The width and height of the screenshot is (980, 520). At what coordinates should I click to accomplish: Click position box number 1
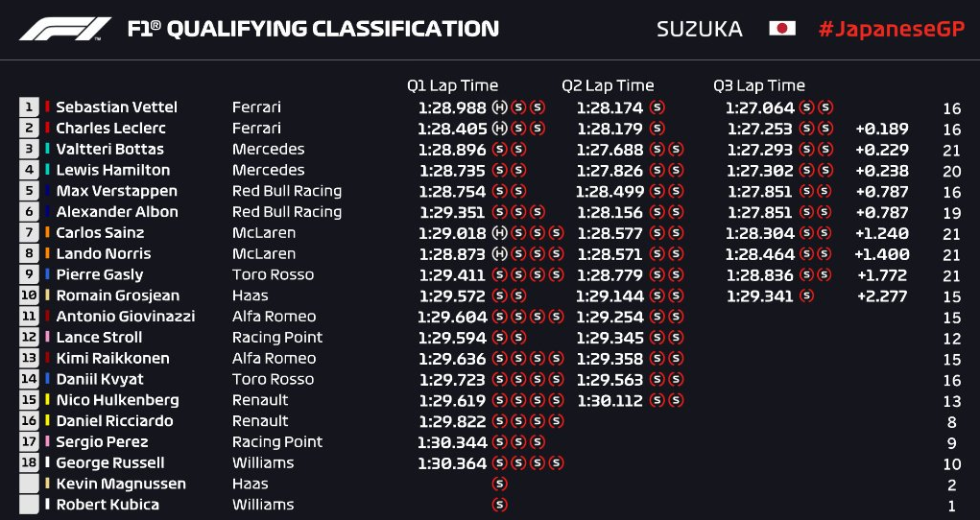coord(29,107)
